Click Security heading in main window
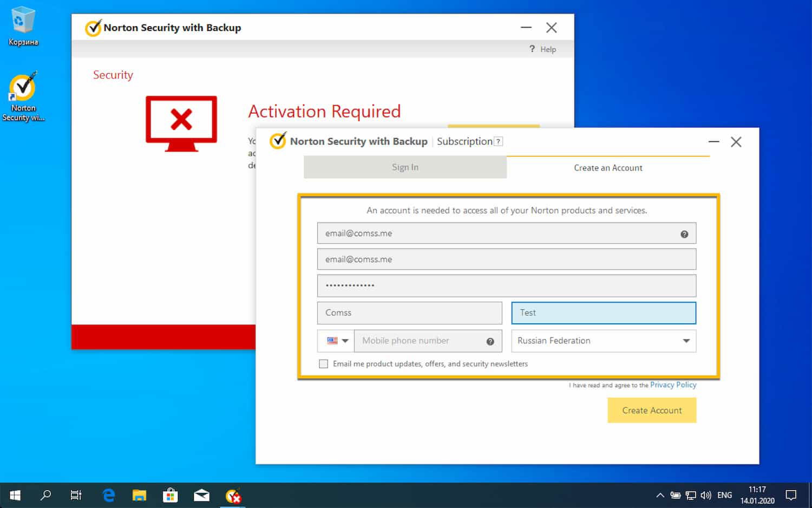 pyautogui.click(x=113, y=75)
